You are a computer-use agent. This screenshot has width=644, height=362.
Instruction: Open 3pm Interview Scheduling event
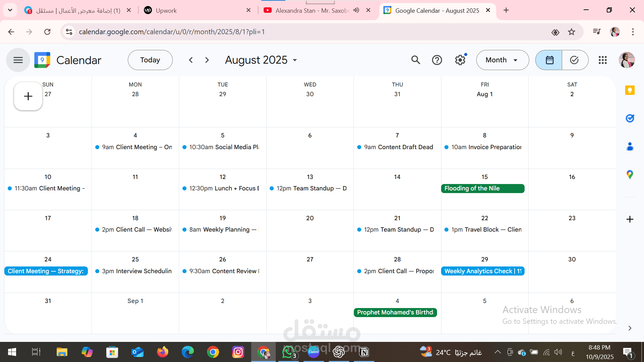point(134,271)
